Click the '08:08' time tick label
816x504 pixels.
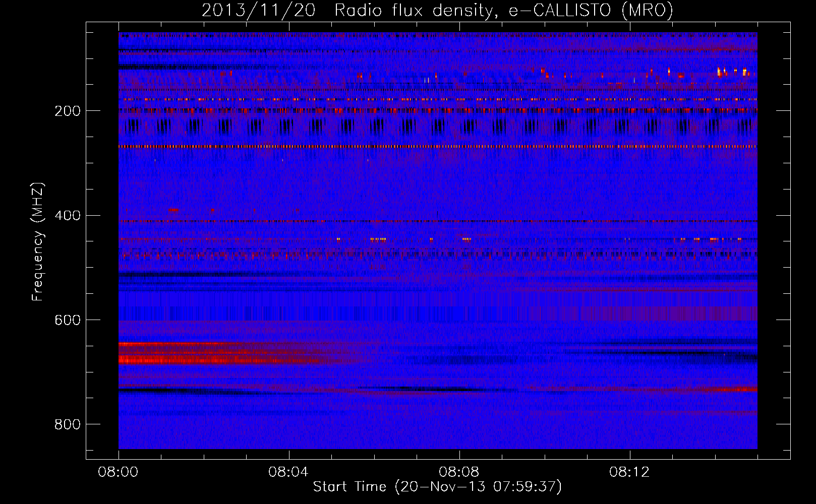coord(459,472)
